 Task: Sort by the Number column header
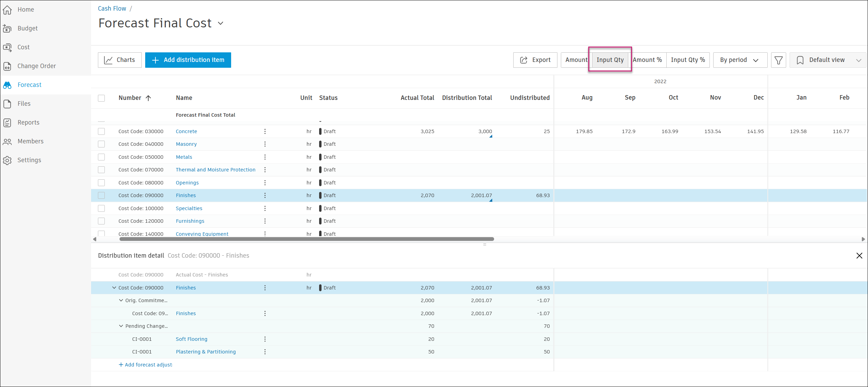coord(130,98)
